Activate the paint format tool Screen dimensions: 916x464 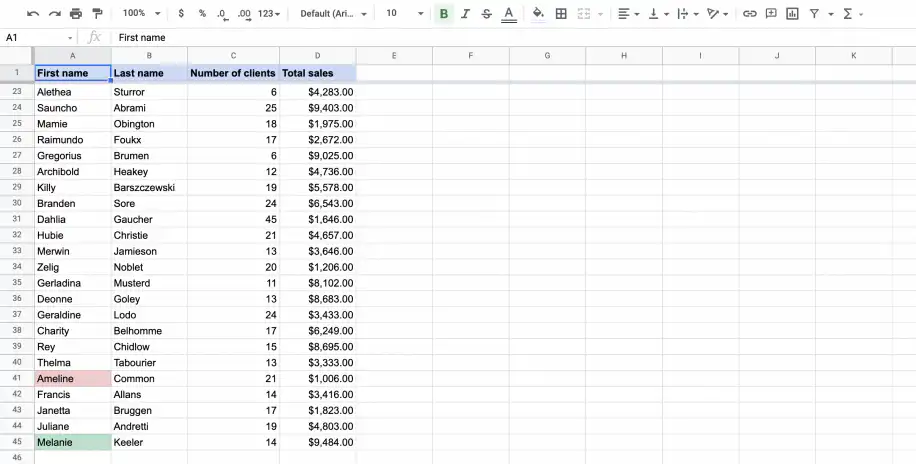[98, 13]
